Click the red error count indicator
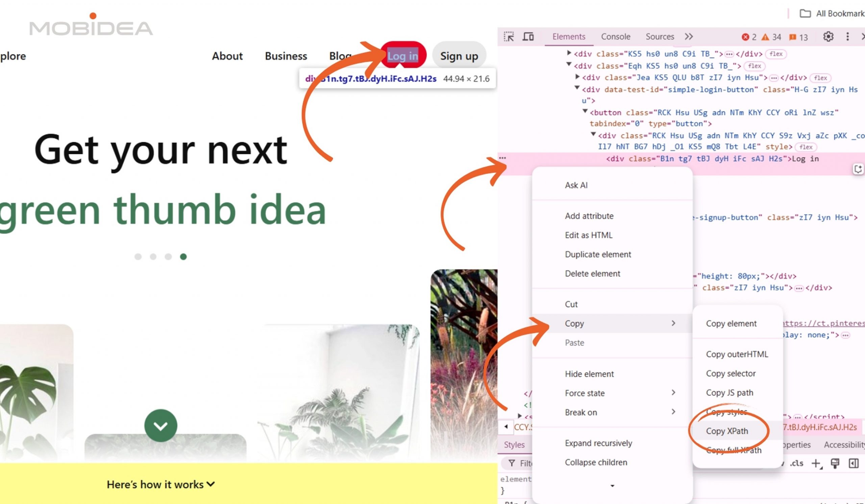The height and width of the screenshot is (504, 865). (x=749, y=37)
